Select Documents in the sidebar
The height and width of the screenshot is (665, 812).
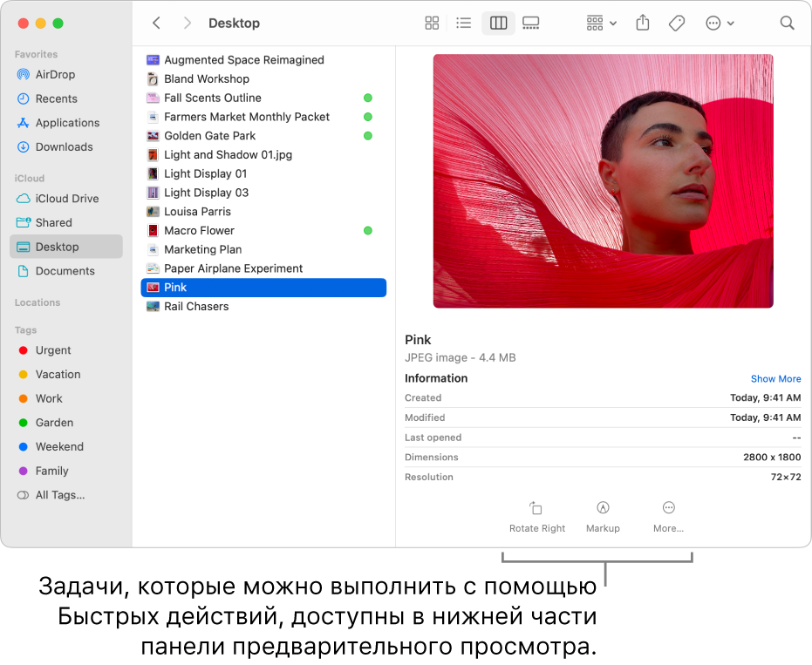click(x=62, y=271)
